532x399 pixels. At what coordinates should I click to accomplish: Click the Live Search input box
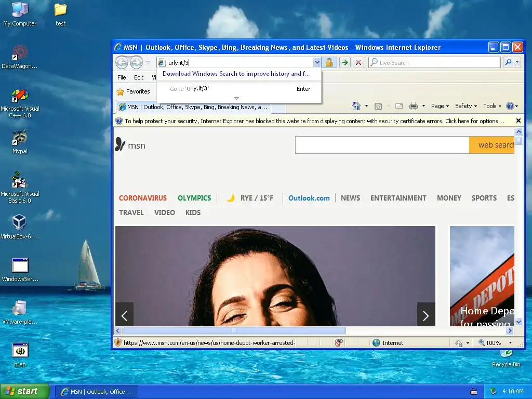point(435,62)
